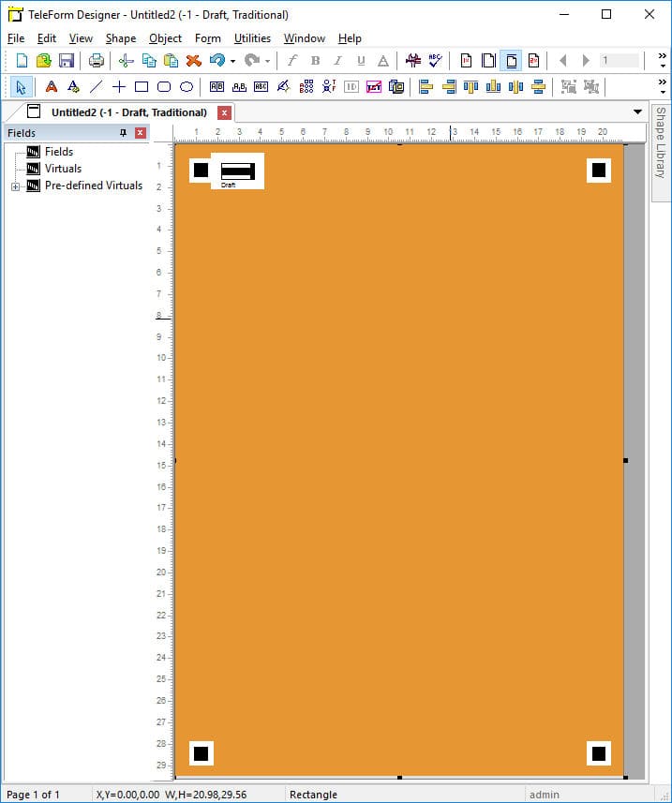Select the diagonal line tool
The height and width of the screenshot is (803, 672).
(97, 86)
